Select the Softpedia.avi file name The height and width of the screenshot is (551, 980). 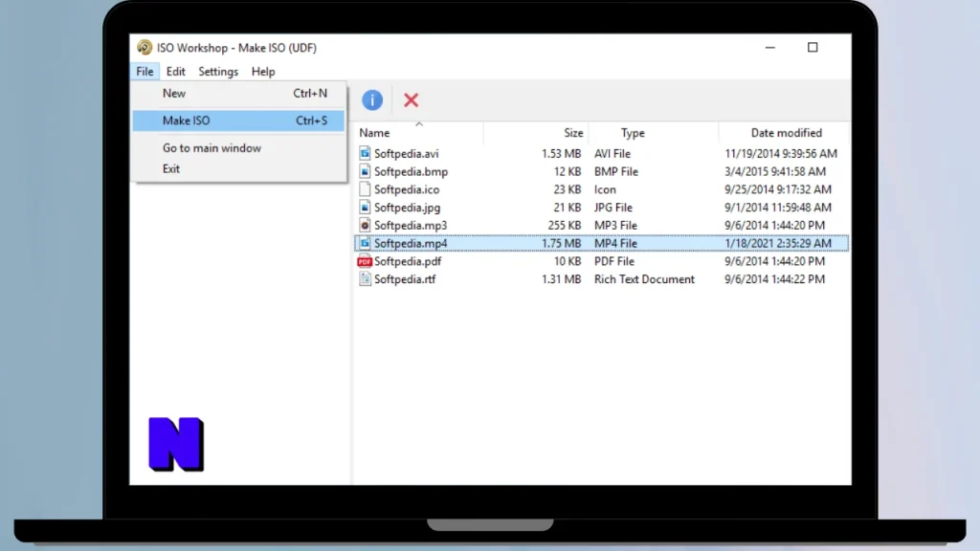(x=406, y=154)
